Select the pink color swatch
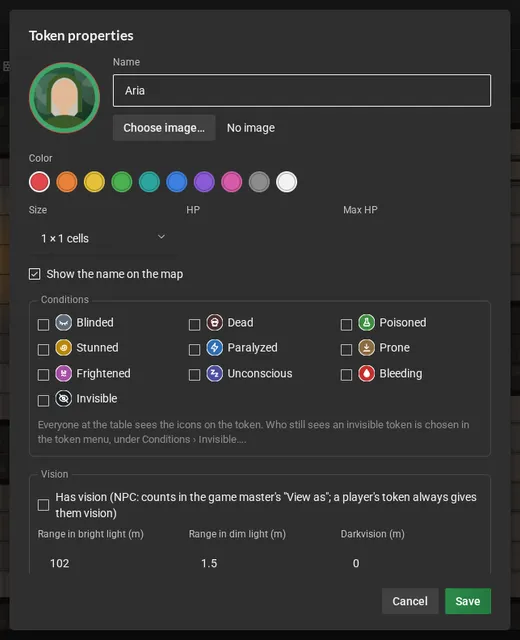Screen dimensions: 520x640 pyautogui.click(x=231, y=182)
